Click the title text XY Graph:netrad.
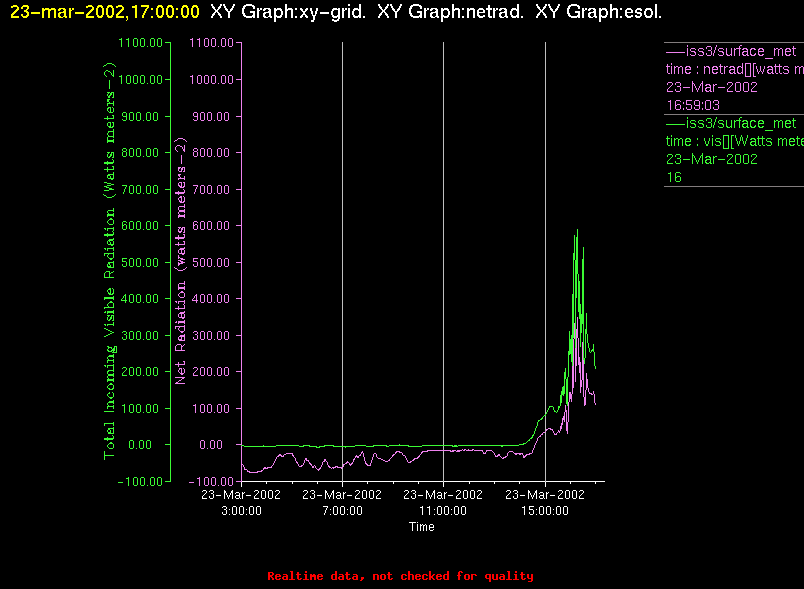The height and width of the screenshot is (589, 804). click(x=451, y=12)
